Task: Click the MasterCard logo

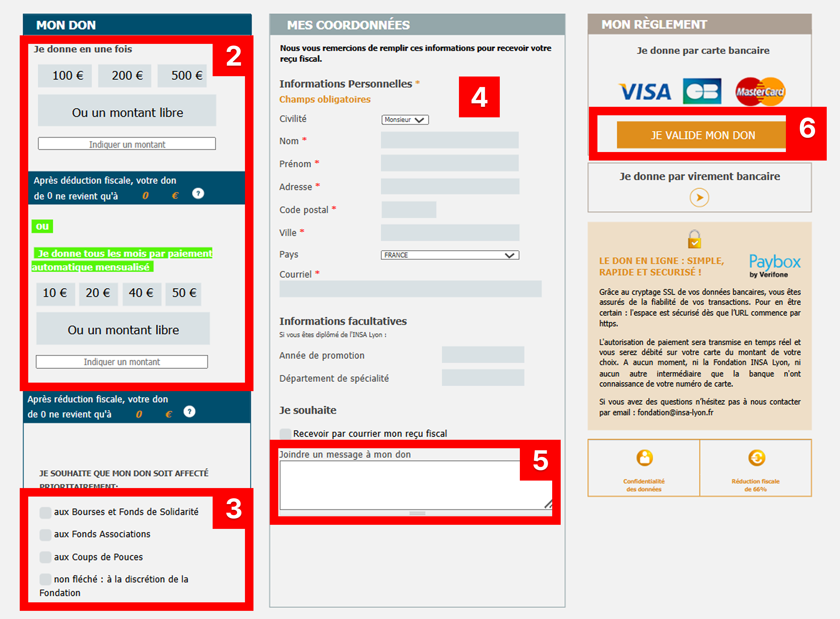Action: pos(760,92)
